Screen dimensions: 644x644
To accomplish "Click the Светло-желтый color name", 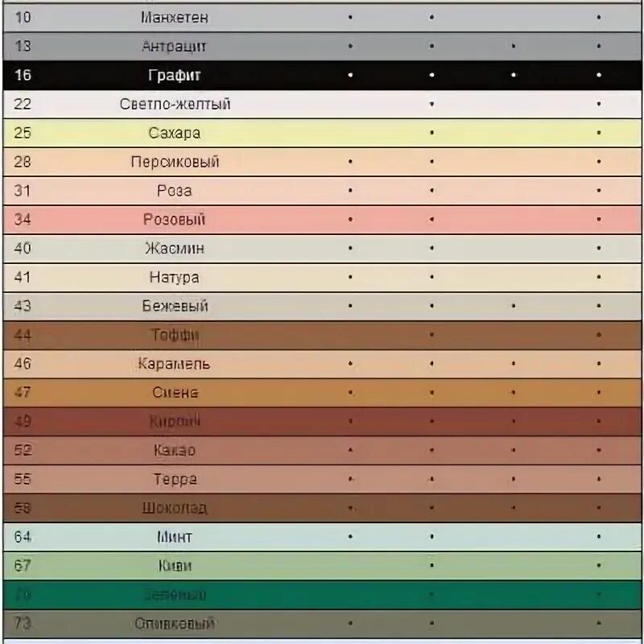I will (175, 105).
